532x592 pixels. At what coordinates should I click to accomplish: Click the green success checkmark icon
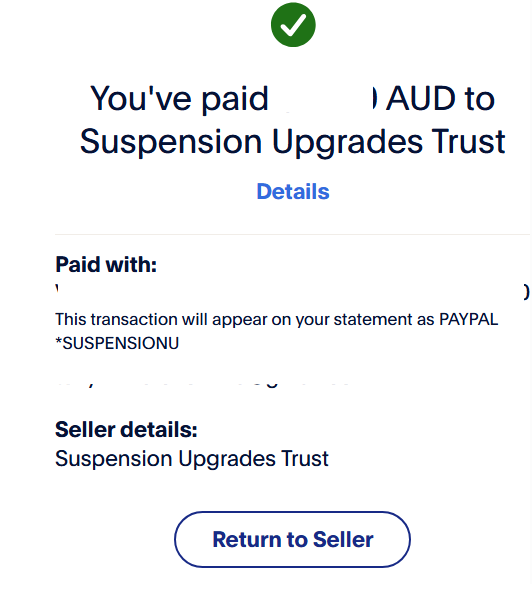click(293, 25)
